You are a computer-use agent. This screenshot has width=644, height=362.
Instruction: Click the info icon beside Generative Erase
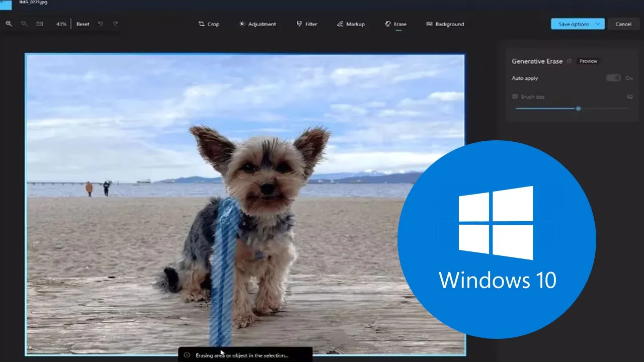pos(570,61)
